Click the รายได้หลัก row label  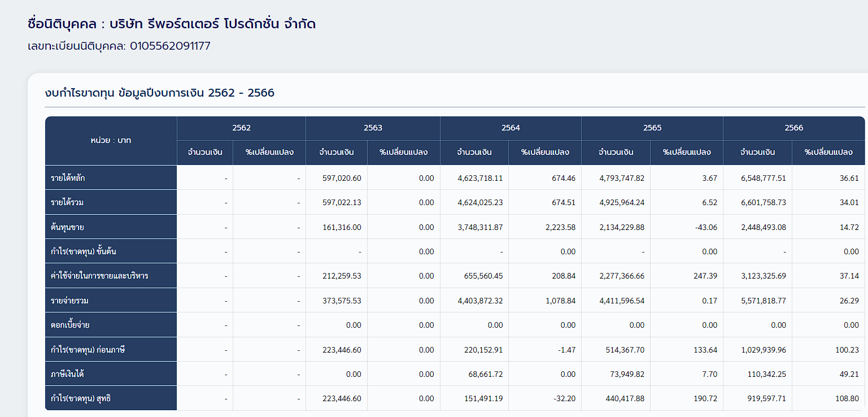coord(111,178)
